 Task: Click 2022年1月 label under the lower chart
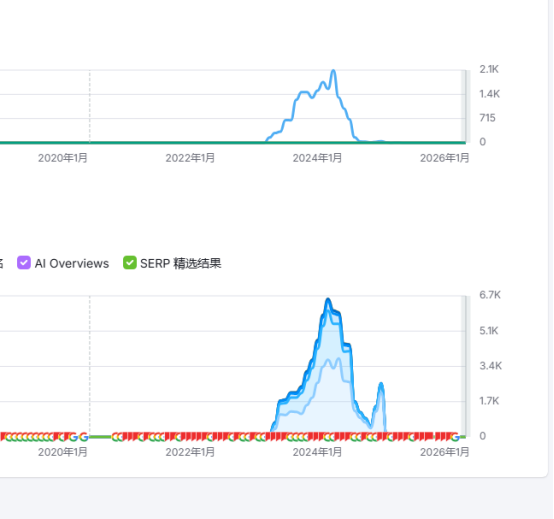[x=190, y=452]
